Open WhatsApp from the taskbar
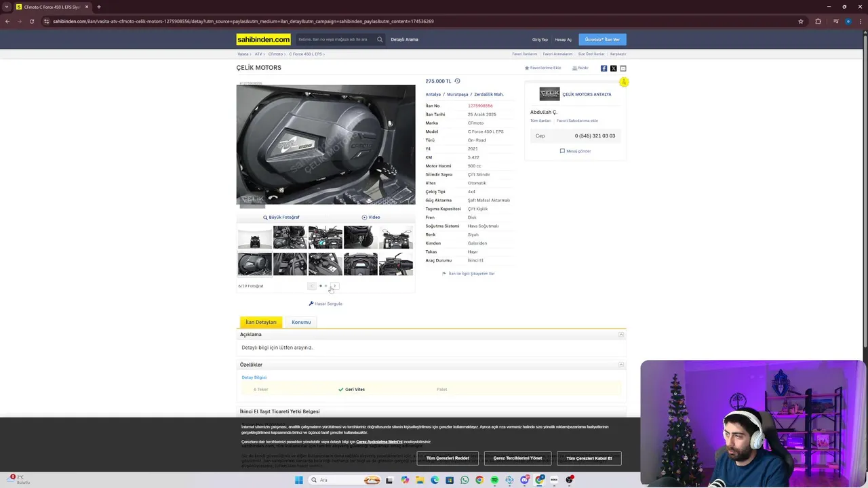This screenshot has width=868, height=488. tap(465, 480)
